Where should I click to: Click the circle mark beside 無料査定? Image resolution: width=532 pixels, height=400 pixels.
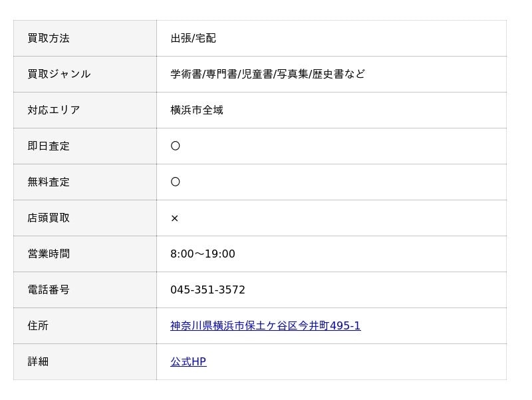coord(176,182)
